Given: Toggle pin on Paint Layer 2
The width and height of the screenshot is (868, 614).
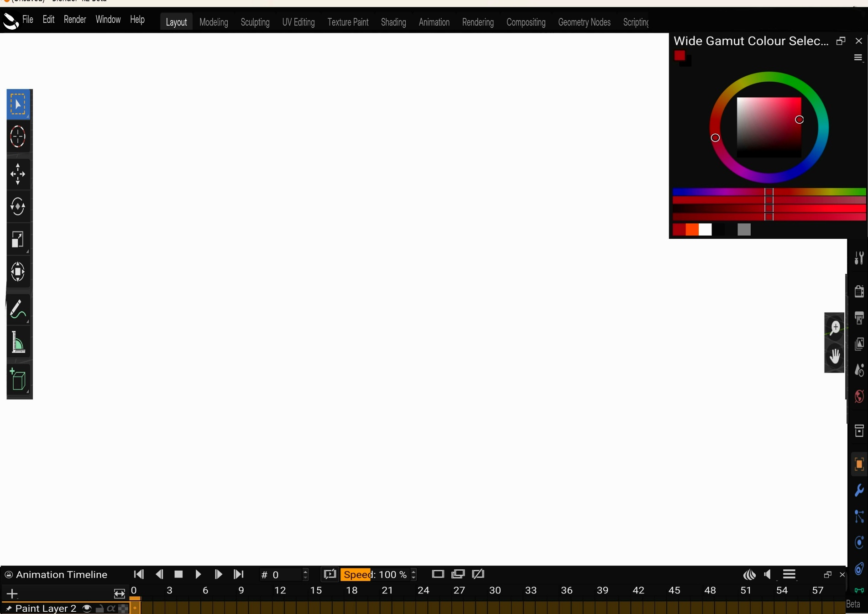Looking at the screenshot, I should pyautogui.click(x=8, y=609).
